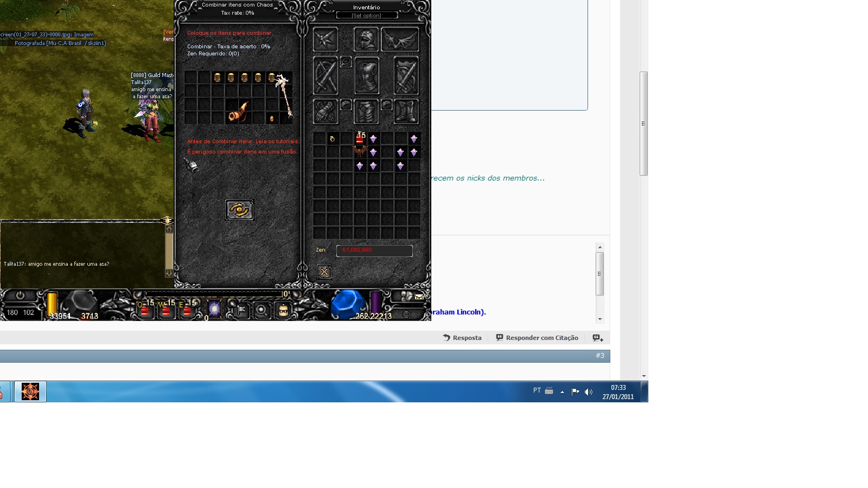Click the volume speaker tray icon
This screenshot has width=868, height=488.
tap(589, 391)
